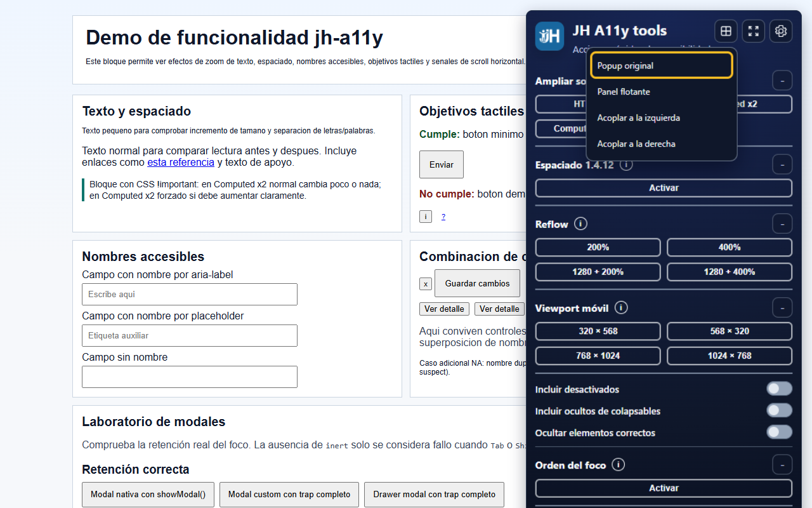Set viewport to 320 × 568

point(598,331)
